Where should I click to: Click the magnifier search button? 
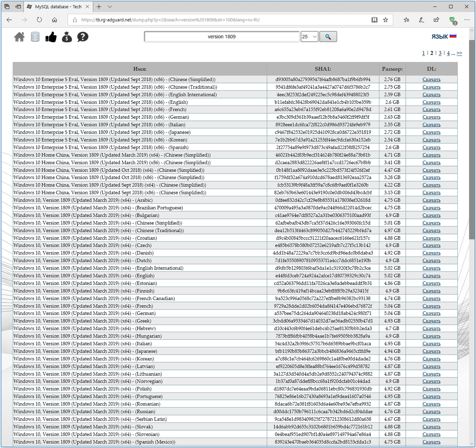pos(328,36)
